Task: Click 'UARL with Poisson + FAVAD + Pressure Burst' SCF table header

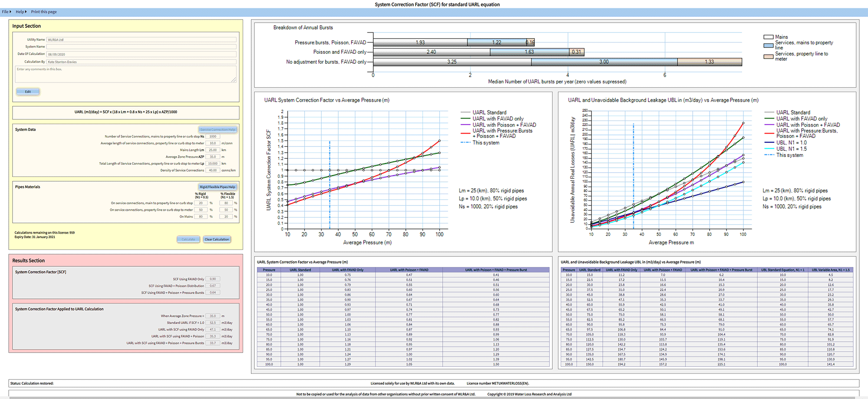Action: point(496,270)
